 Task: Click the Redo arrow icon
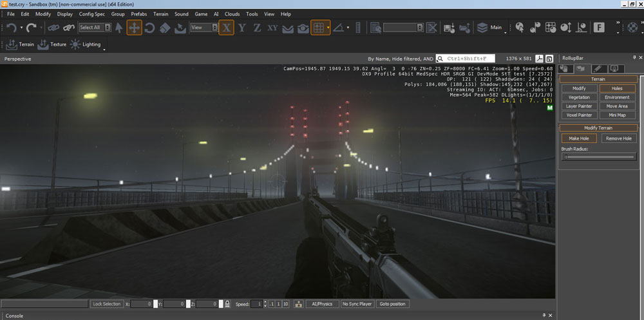pos(31,28)
